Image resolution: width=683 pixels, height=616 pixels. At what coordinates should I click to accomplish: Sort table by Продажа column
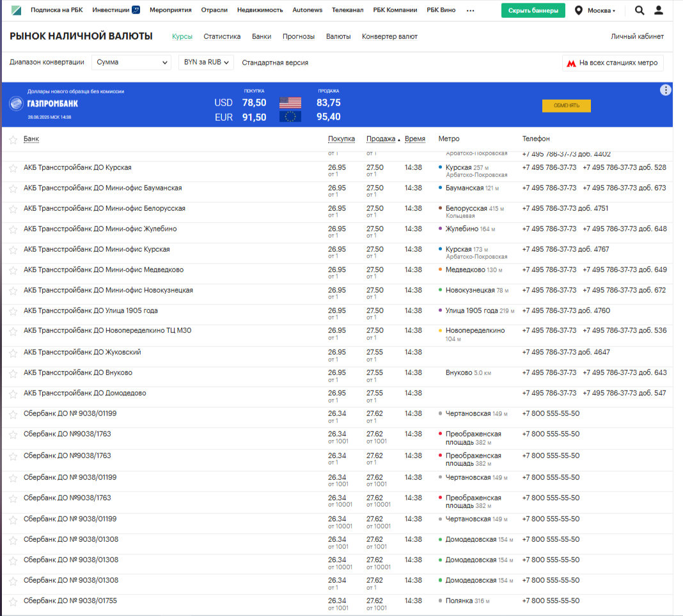381,139
